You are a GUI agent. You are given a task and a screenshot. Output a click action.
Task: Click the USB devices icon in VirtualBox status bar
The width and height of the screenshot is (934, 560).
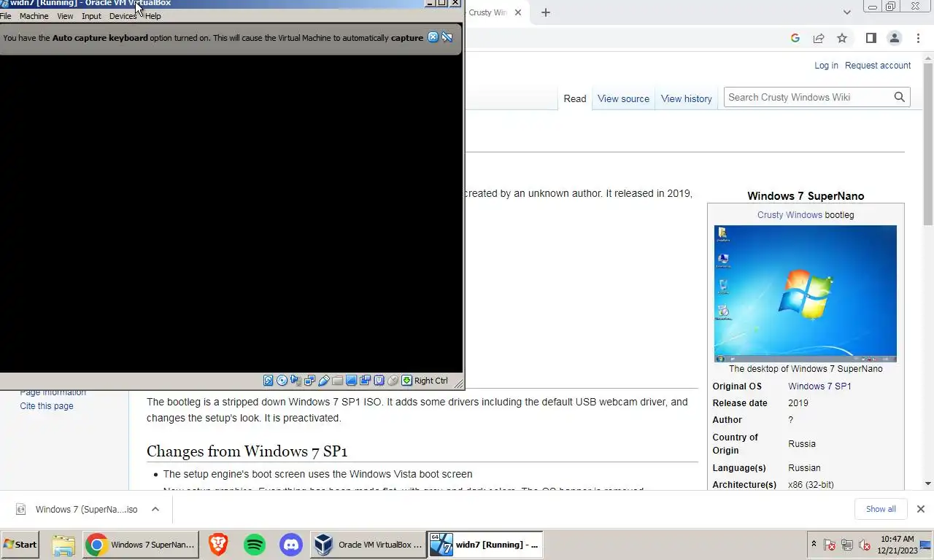[323, 381]
